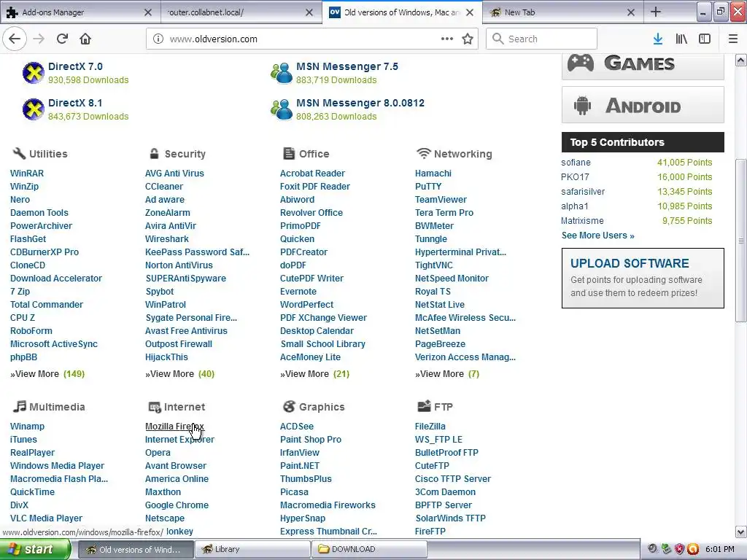
Task: Click View More (21) under Office
Action: pos(314,374)
